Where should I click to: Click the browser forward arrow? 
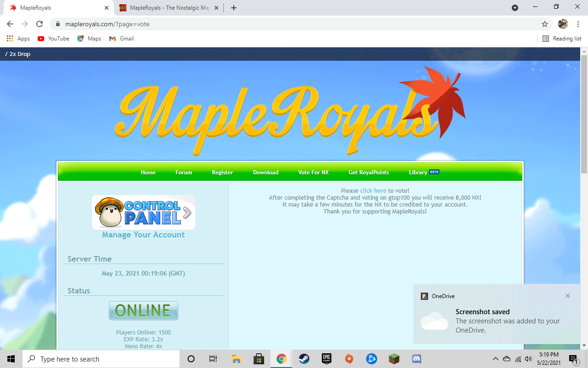point(25,24)
